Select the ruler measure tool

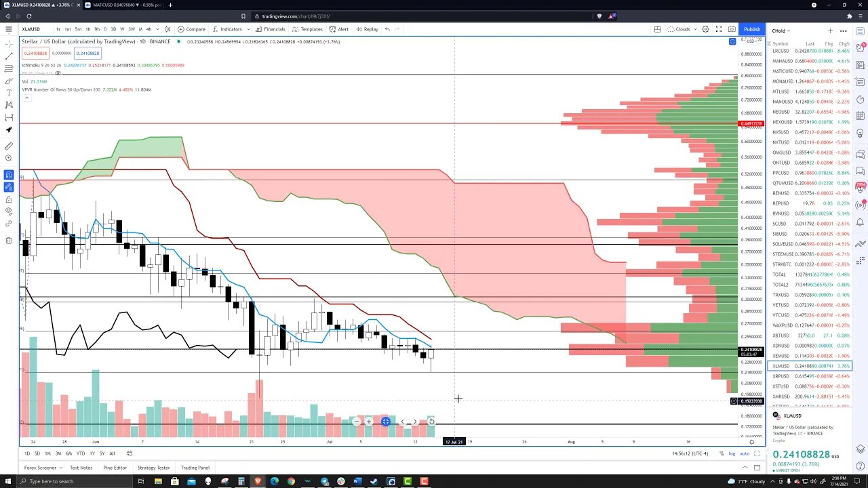(x=9, y=146)
